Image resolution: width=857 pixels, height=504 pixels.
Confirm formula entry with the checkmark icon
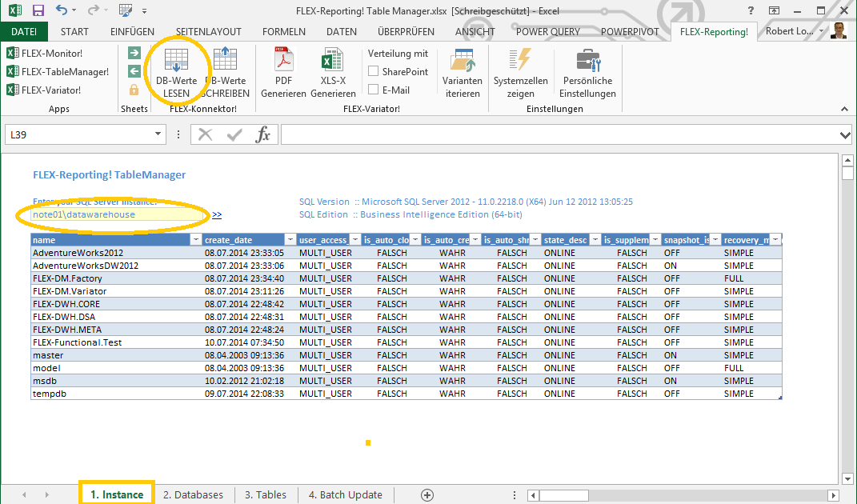point(234,134)
